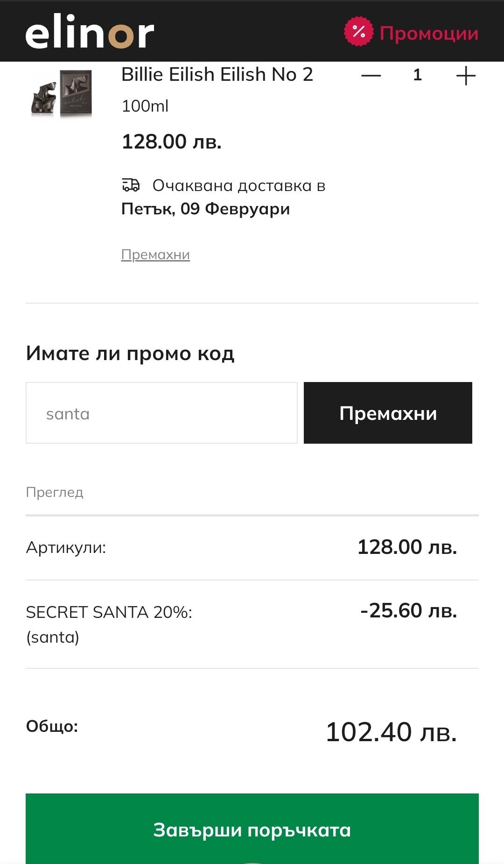Image resolution: width=504 pixels, height=864 pixels.
Task: Click the 102.40 лв. total amount
Action: pos(391,732)
